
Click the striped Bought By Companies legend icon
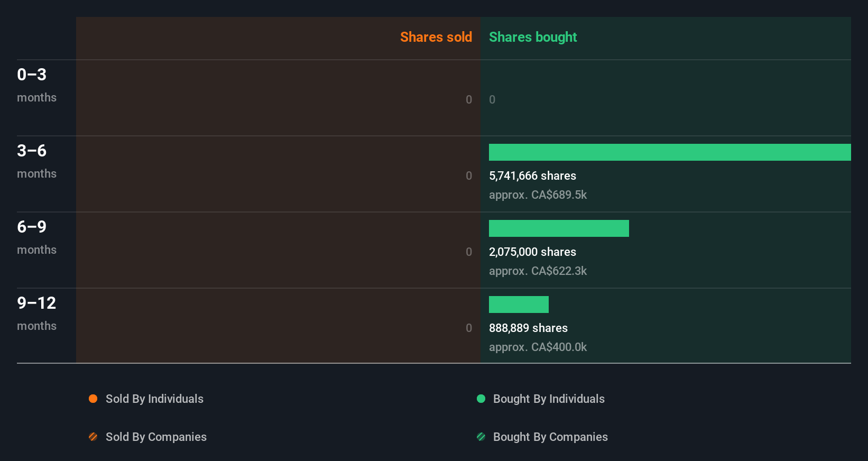point(481,437)
